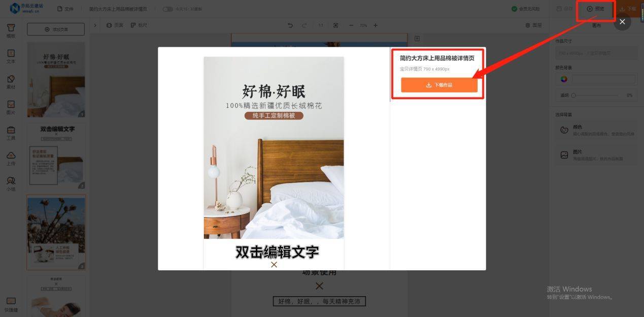
Task: Click preview dialog title 简约大方床上用品棉被详情页
Action: pos(437,58)
